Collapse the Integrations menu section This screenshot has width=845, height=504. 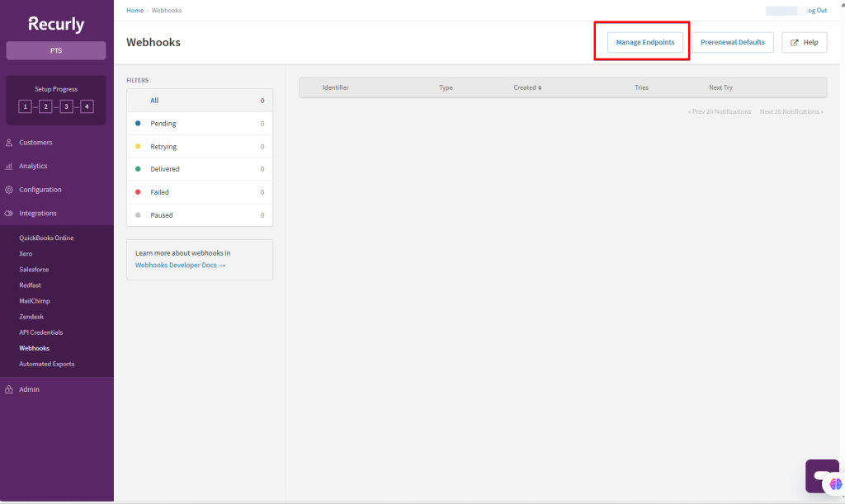click(38, 214)
